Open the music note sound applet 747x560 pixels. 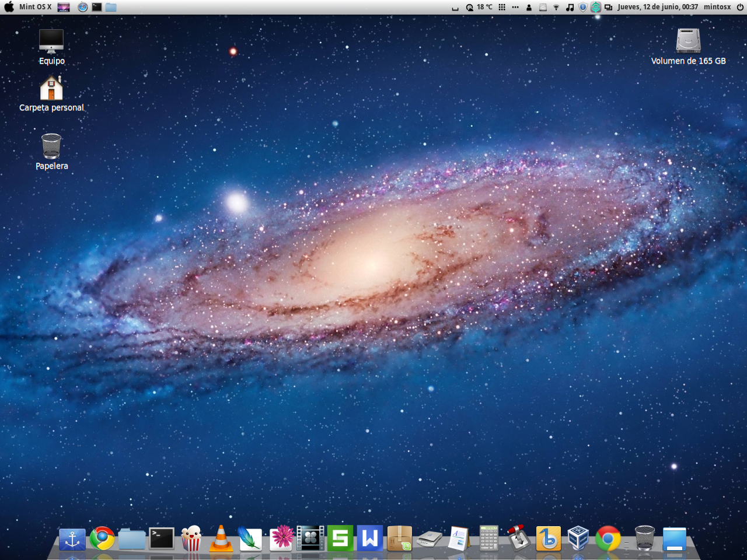tap(570, 8)
